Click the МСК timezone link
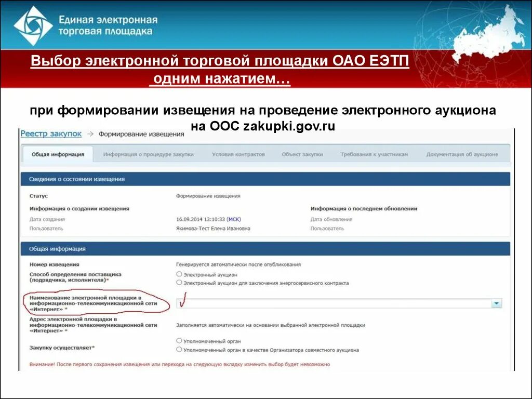This screenshot has height=399, width=532. tap(234, 220)
